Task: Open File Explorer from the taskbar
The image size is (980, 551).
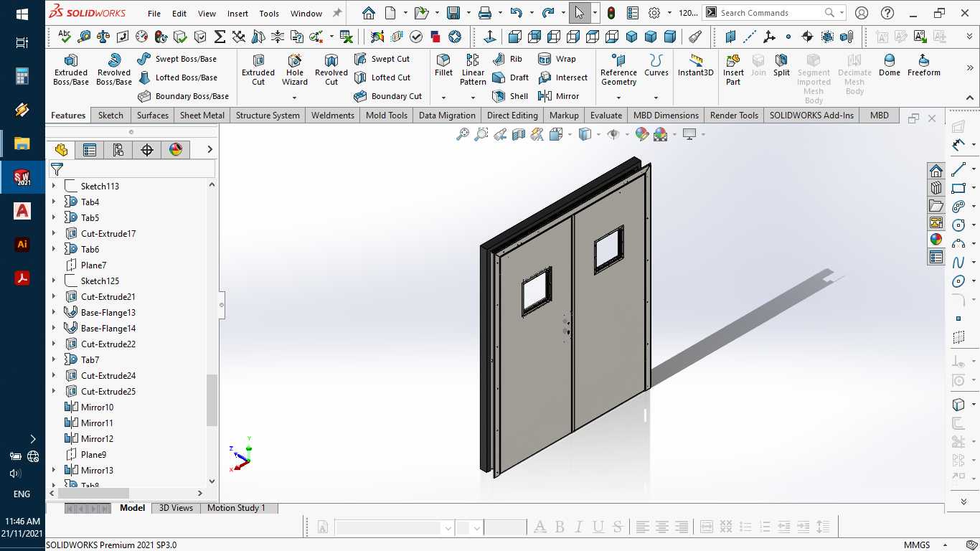Action: [22, 143]
